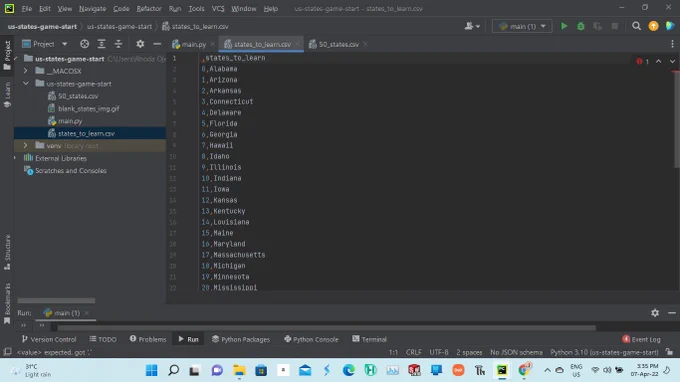This screenshot has width=680, height=382.
Task: Open Windows Start menu
Action: pyautogui.click(x=151, y=370)
